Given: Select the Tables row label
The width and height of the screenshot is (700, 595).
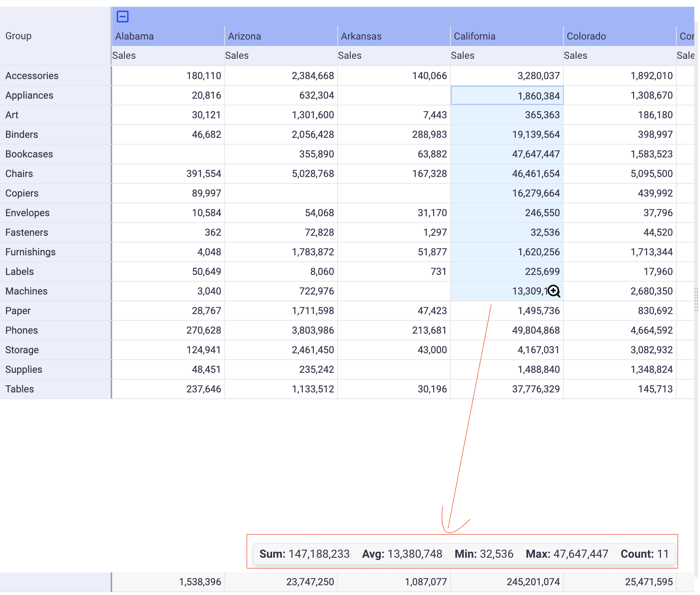Looking at the screenshot, I should (20, 389).
